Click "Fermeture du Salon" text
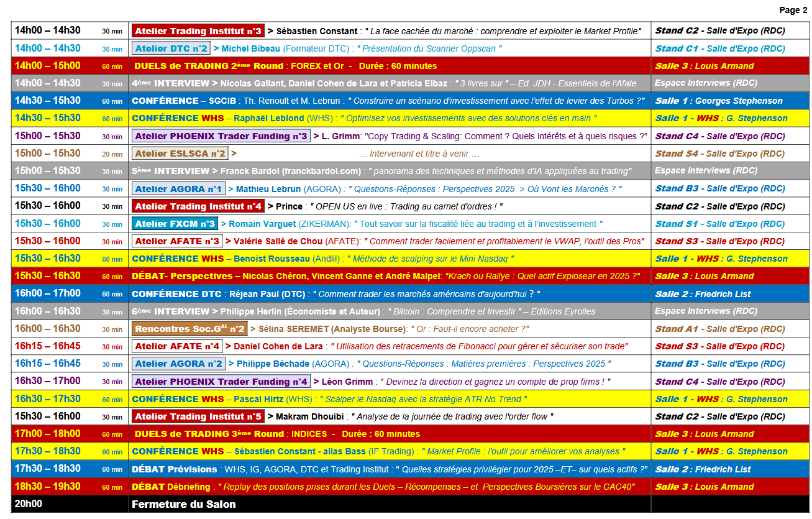Image resolution: width=812 pixels, height=519 pixels. click(184, 504)
